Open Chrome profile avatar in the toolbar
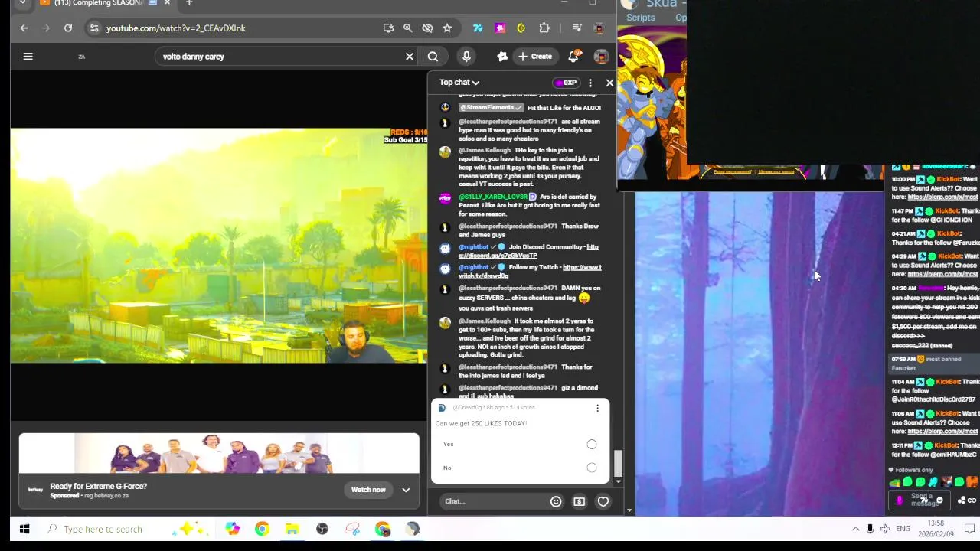The width and height of the screenshot is (980, 551). (599, 28)
